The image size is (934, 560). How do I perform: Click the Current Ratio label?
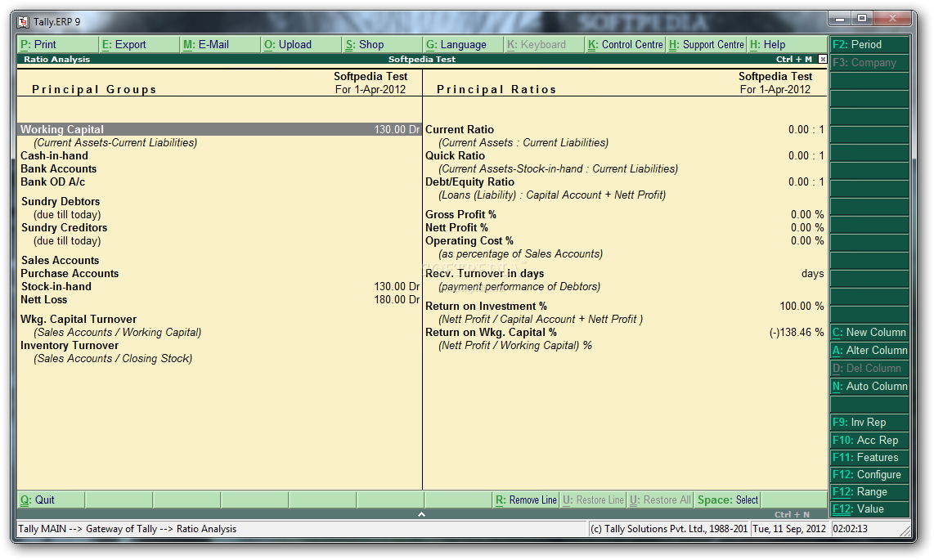click(460, 130)
